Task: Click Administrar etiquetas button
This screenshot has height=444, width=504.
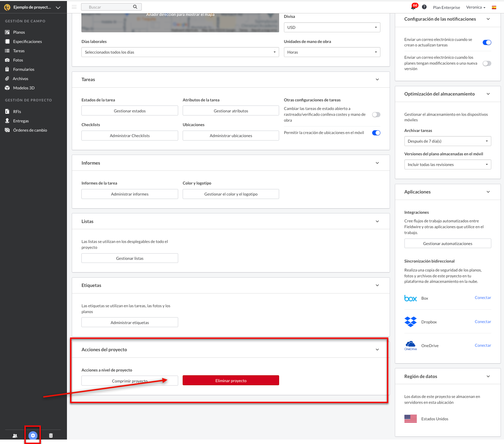Action: (x=130, y=322)
